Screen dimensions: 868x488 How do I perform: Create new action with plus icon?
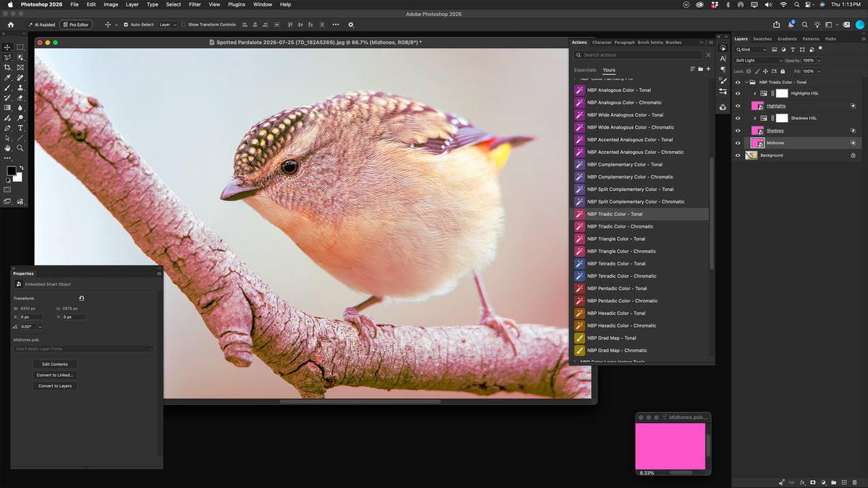pyautogui.click(x=708, y=69)
